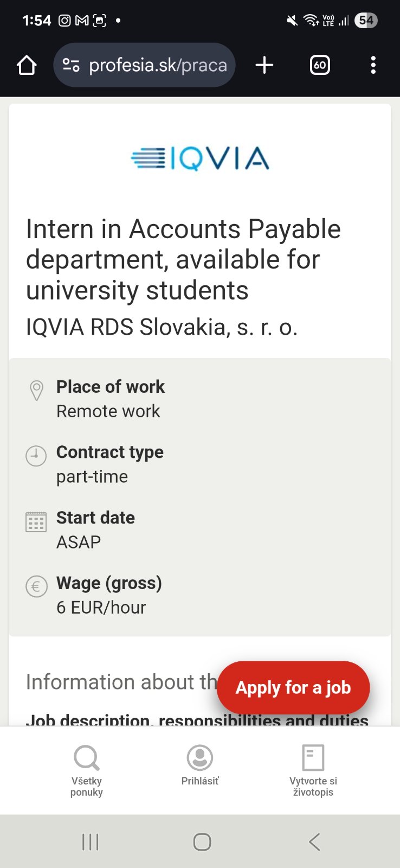Tap the Place of work location pin icon

click(36, 391)
